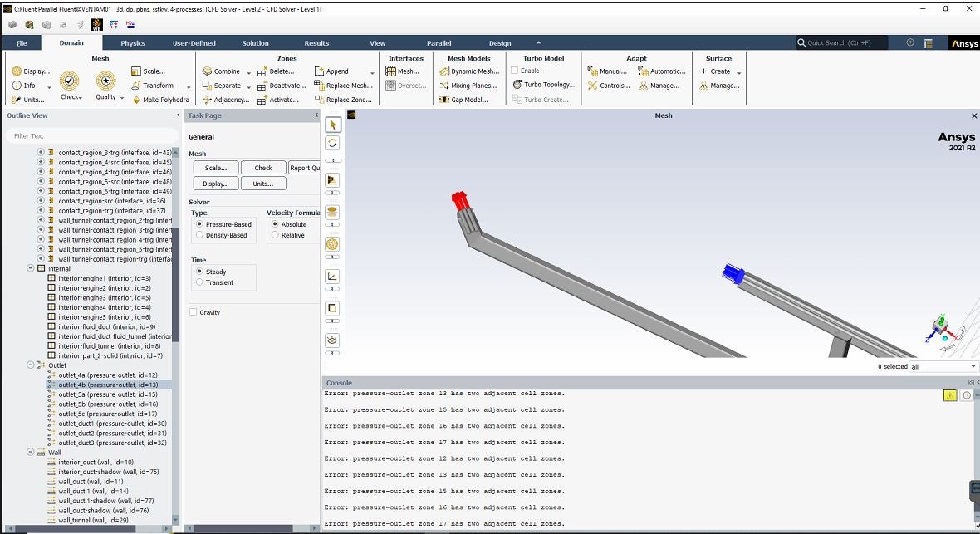Open Turbo Topology in the ribbon

click(543, 85)
